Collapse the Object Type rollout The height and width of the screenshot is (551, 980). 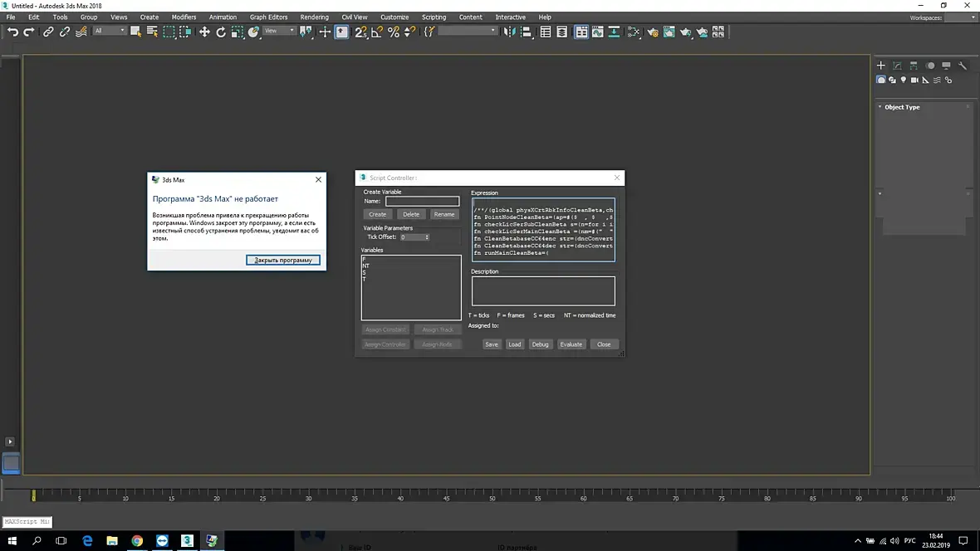tap(902, 107)
